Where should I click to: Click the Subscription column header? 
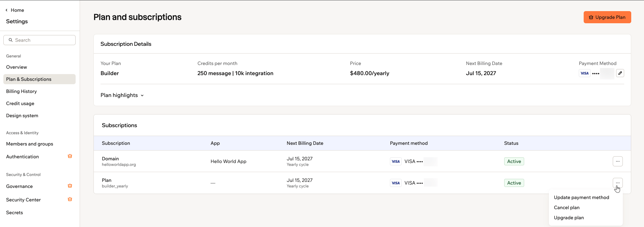click(x=116, y=143)
